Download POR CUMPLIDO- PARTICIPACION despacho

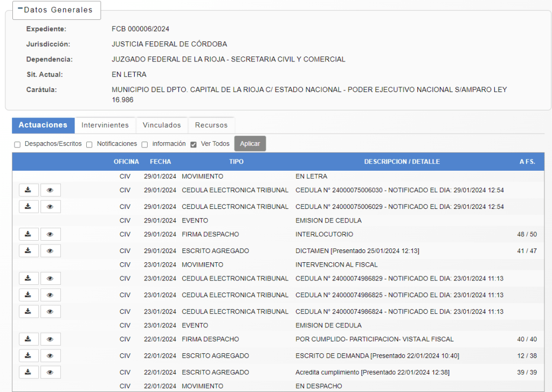[29, 339]
